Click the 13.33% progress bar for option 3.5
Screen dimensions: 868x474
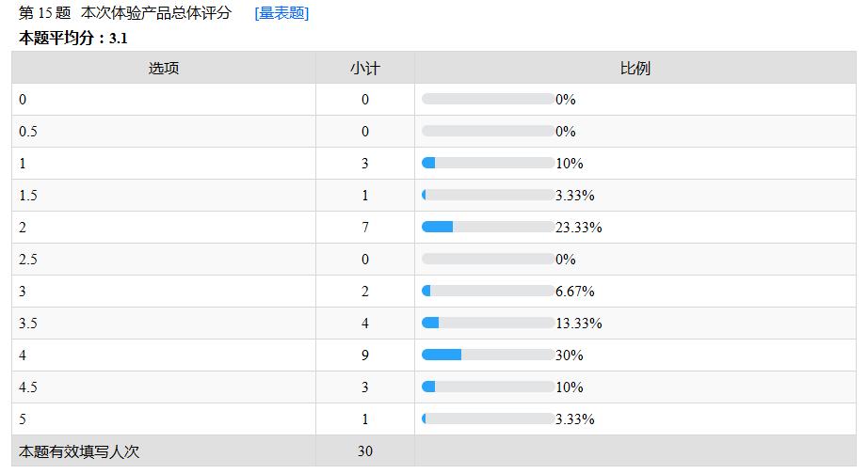(488, 323)
